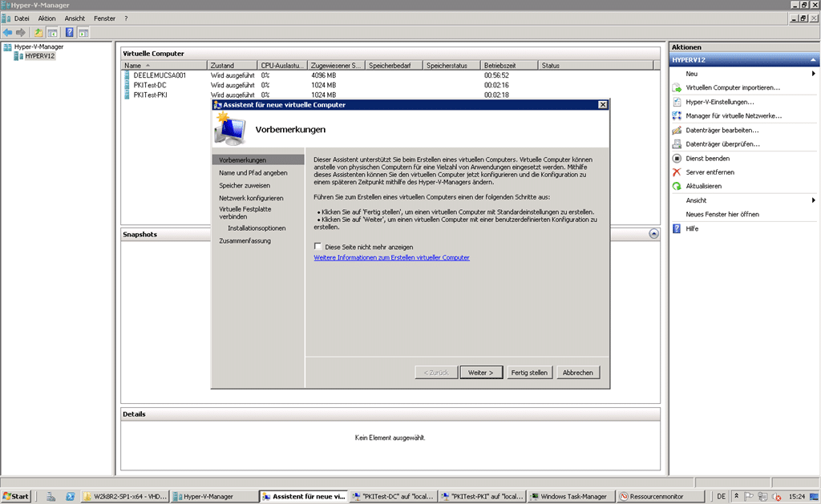Switch to Hyper-V-Manager taskbar button
Viewport: 821px width, 504px height.
pyautogui.click(x=213, y=496)
